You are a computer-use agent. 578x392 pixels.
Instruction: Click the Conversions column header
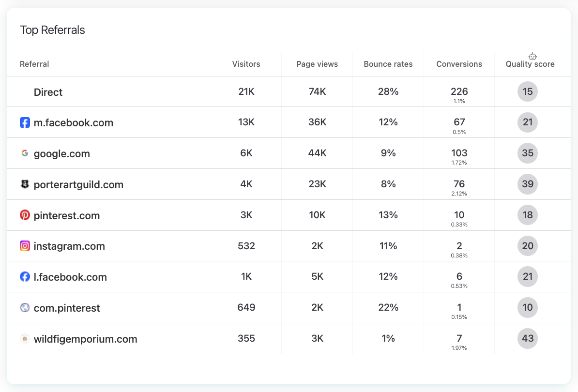point(459,64)
